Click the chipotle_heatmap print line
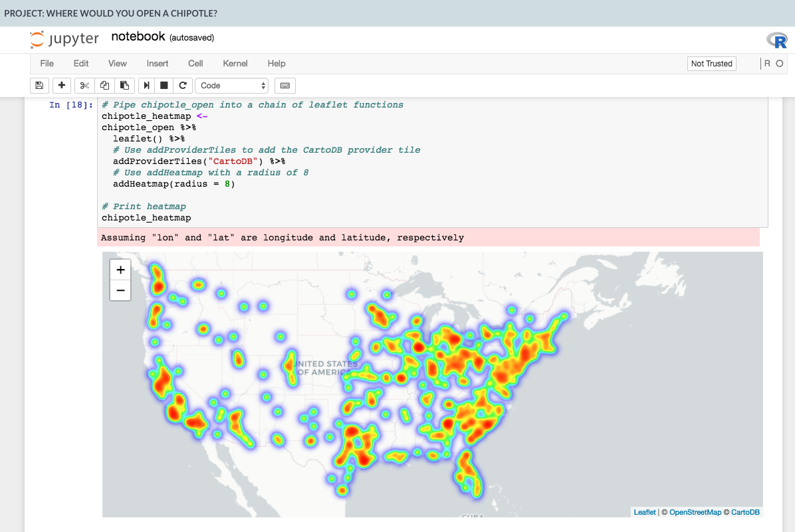 click(146, 218)
